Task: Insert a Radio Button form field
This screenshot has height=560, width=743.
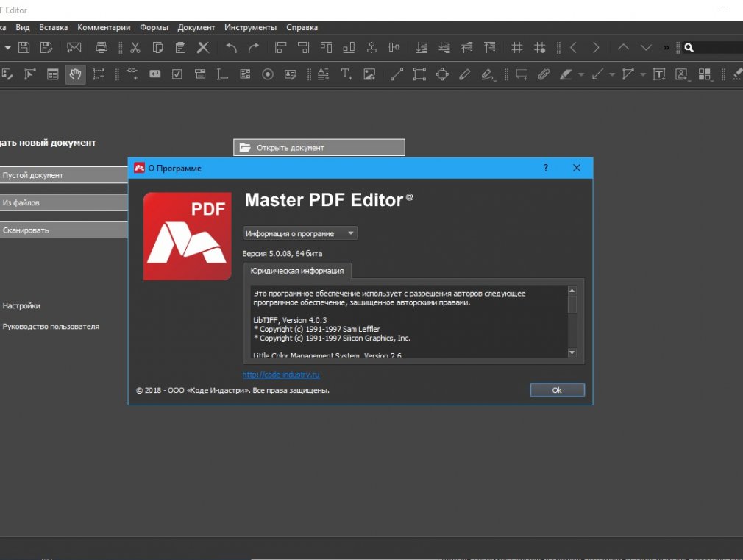Action: click(x=268, y=74)
